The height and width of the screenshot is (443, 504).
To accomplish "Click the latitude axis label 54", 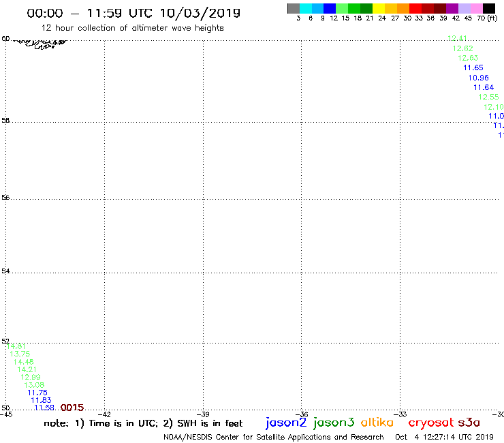I will tap(5, 271).
